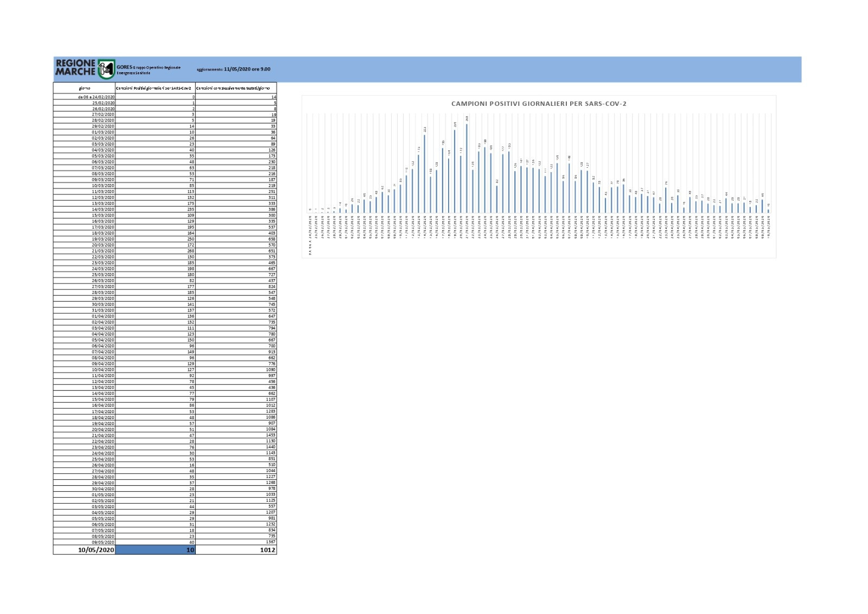Screen dimensions: 868x614
Task: Click positives value 268 in the 21/03/2020 row
Action: point(155,251)
